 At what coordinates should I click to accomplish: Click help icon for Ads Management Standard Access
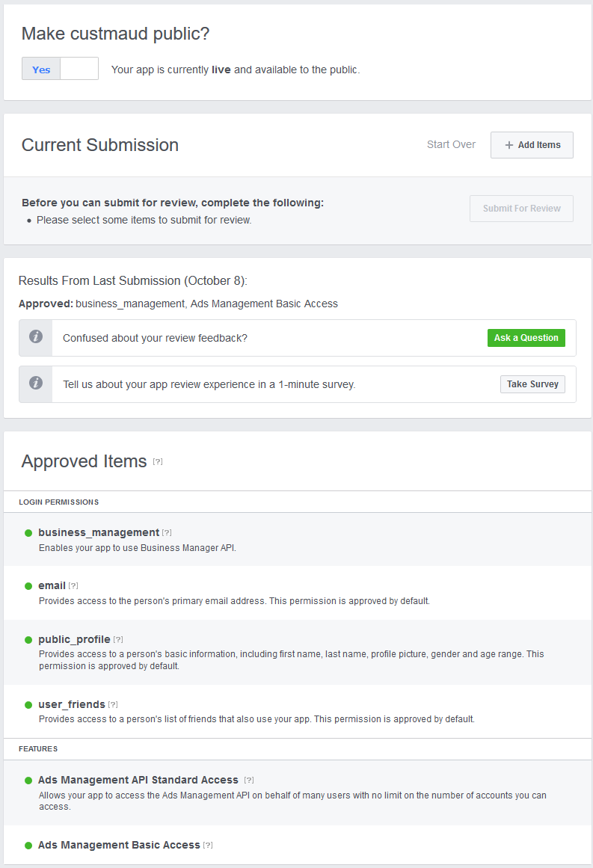(249, 780)
